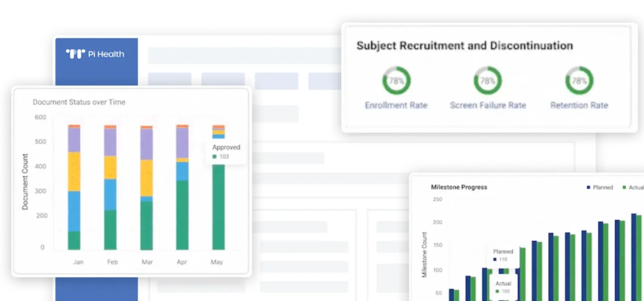Click the Screen Failure Rate label
This screenshot has width=644, height=301.
pyautogui.click(x=488, y=105)
